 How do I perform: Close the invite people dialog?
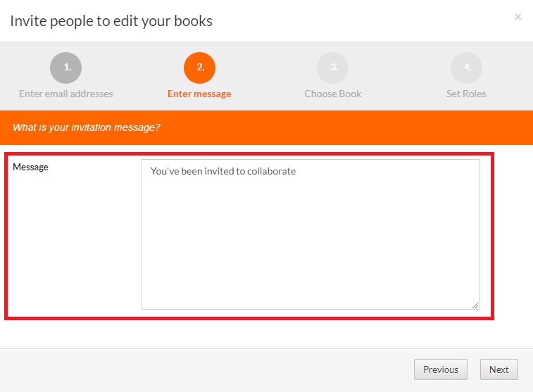pyautogui.click(x=518, y=17)
